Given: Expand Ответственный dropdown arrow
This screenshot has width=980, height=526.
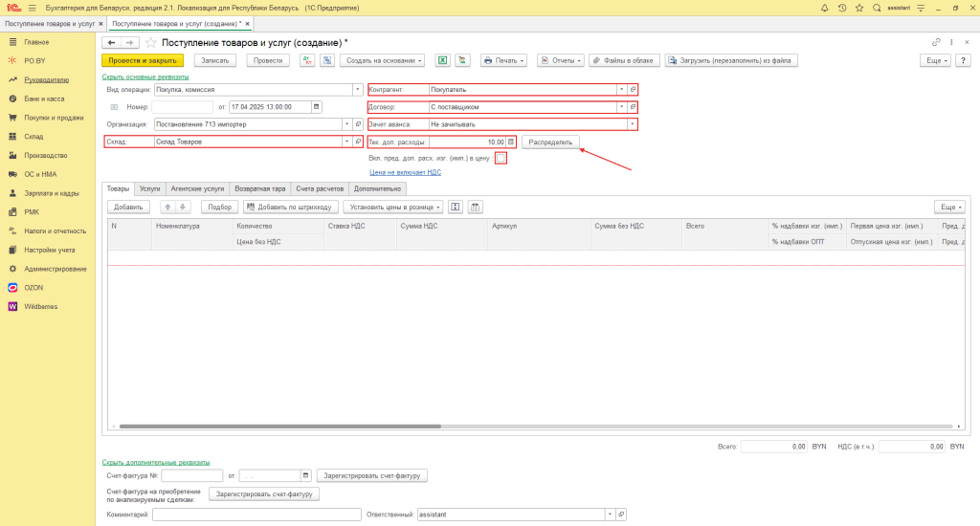Looking at the screenshot, I should (x=610, y=515).
